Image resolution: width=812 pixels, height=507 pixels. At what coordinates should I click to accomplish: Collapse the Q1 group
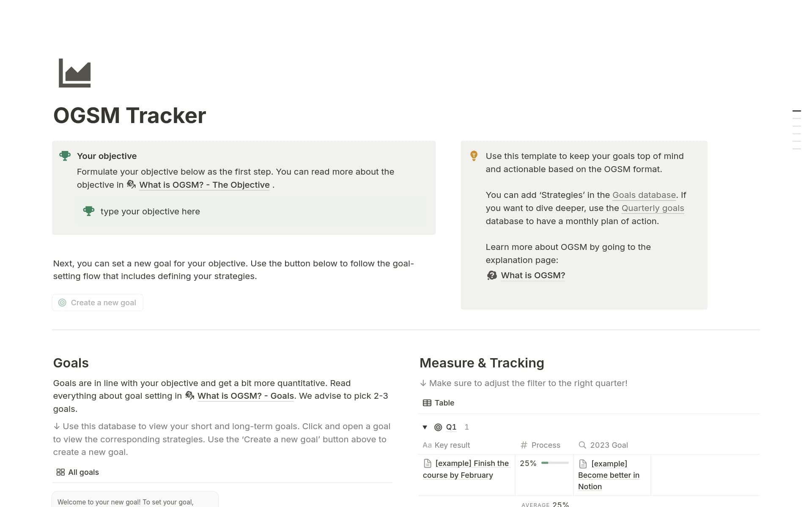point(425,427)
